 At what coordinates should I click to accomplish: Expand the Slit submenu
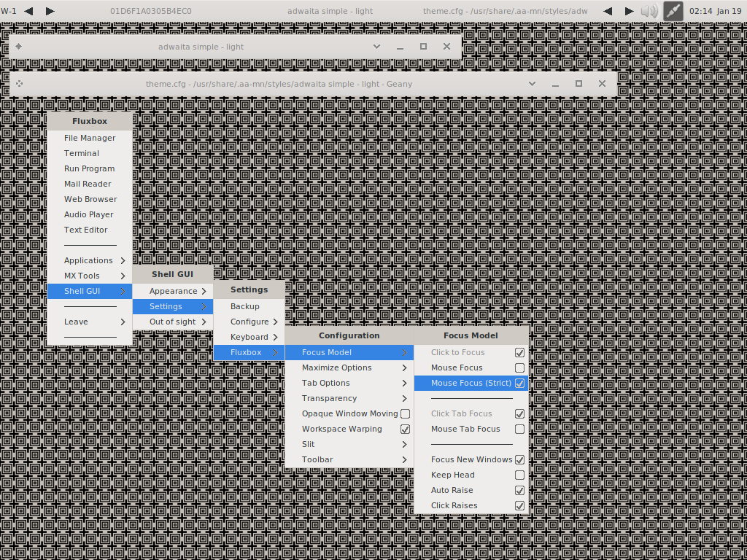349,444
